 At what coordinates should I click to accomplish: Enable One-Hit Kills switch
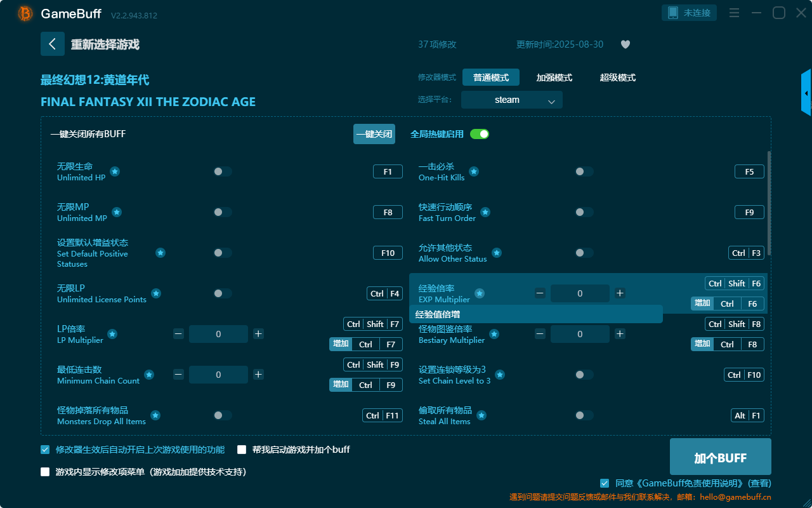584,171
